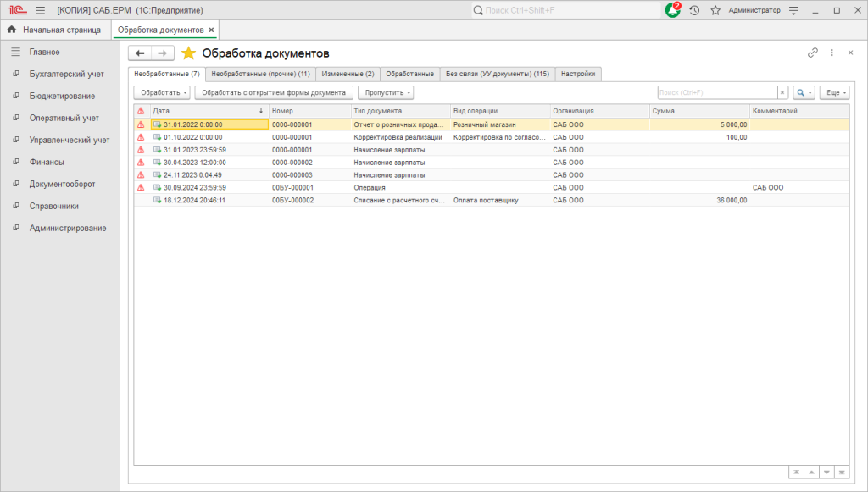Go forward with the right arrow button
This screenshot has height=492, width=868.
pos(162,53)
